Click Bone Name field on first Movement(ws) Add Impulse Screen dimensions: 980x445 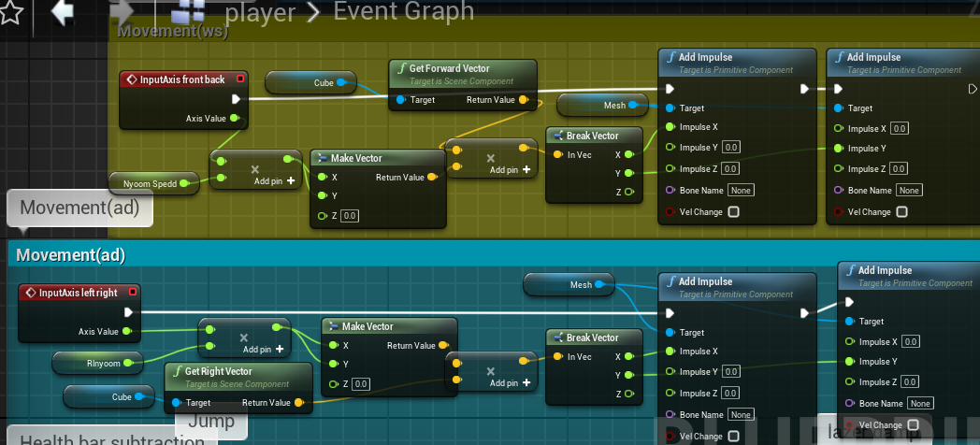741,190
